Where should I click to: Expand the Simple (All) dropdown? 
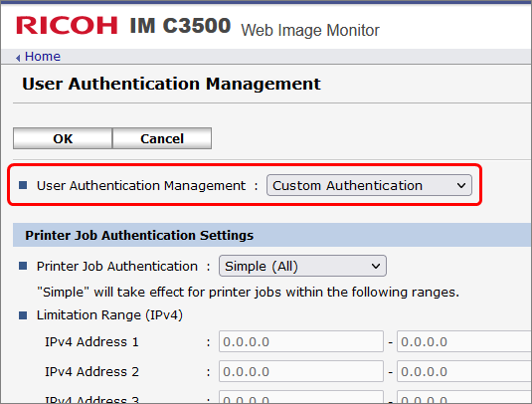302,266
